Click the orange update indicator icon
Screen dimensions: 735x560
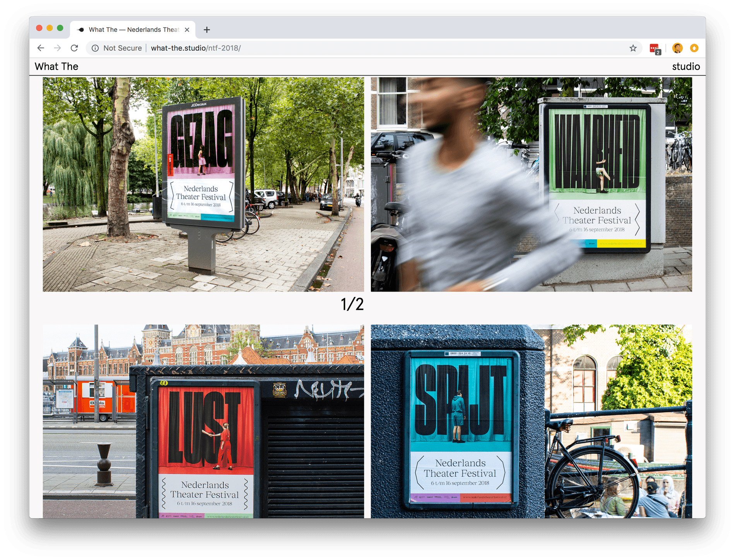tap(694, 48)
